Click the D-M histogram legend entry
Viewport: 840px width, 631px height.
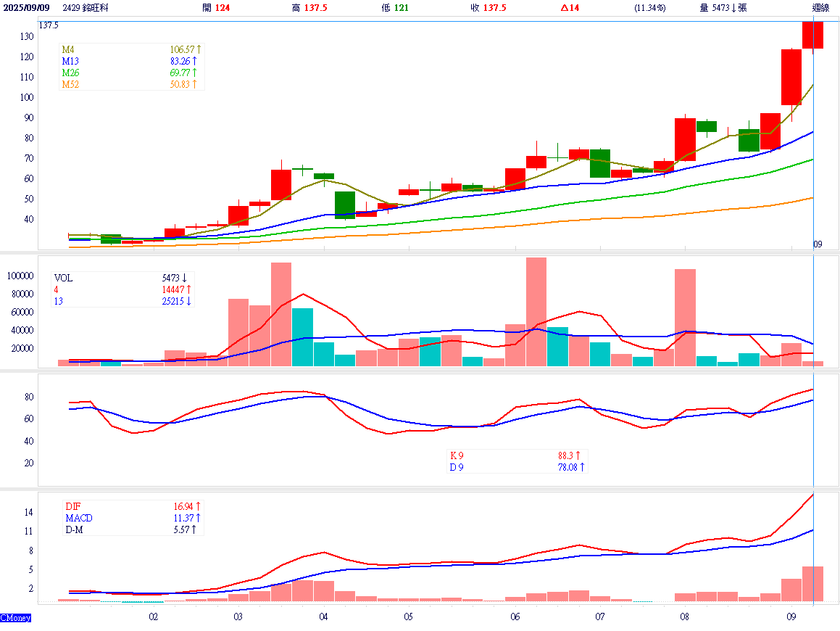pyautogui.click(x=75, y=530)
